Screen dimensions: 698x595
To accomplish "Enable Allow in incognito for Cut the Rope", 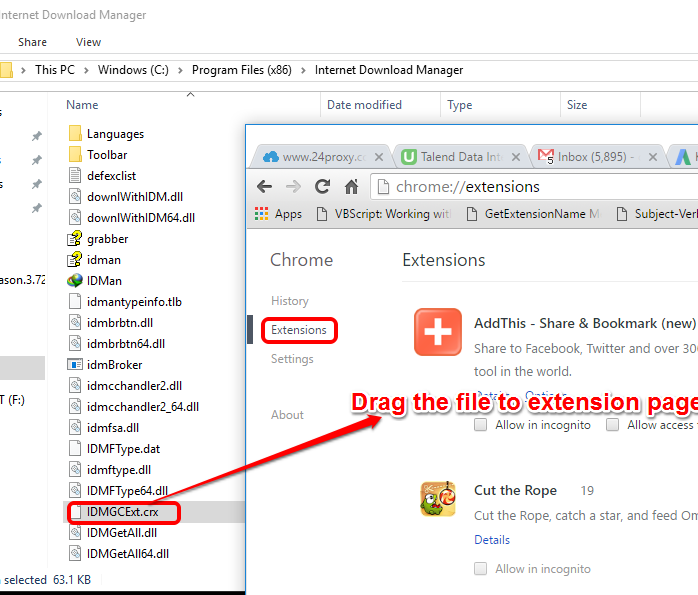I will [x=480, y=569].
